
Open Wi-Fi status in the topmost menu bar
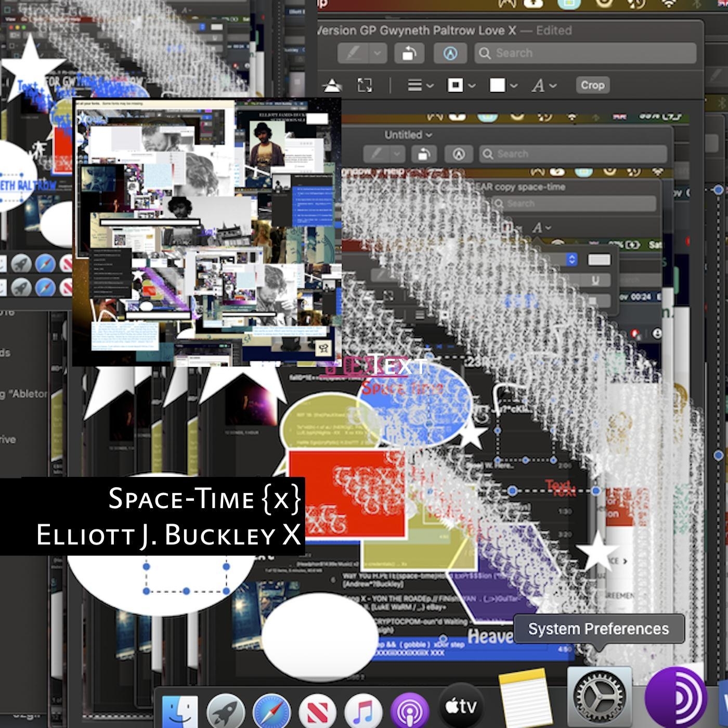coord(669,4)
